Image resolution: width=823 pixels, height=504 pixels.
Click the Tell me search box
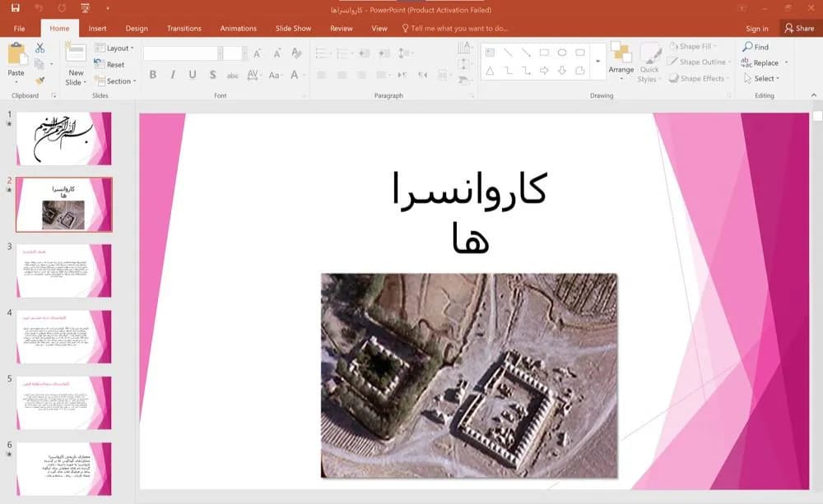(x=456, y=28)
